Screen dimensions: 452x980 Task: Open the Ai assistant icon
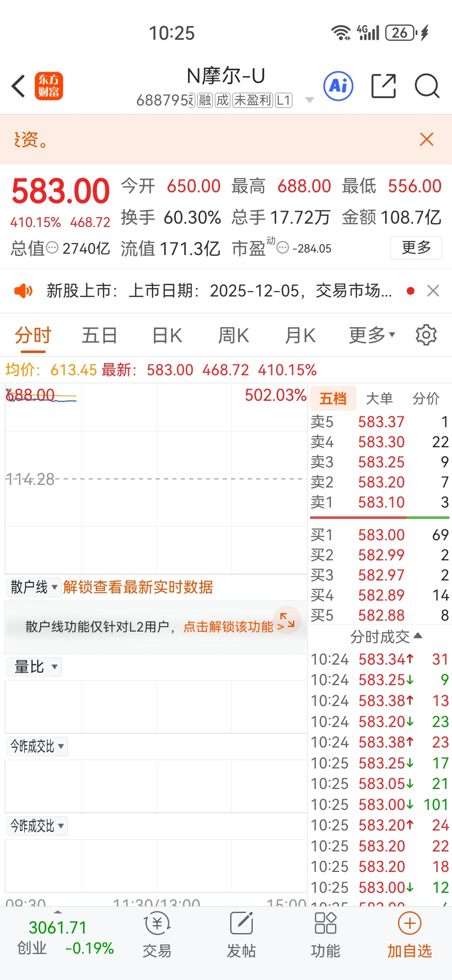pyautogui.click(x=338, y=86)
